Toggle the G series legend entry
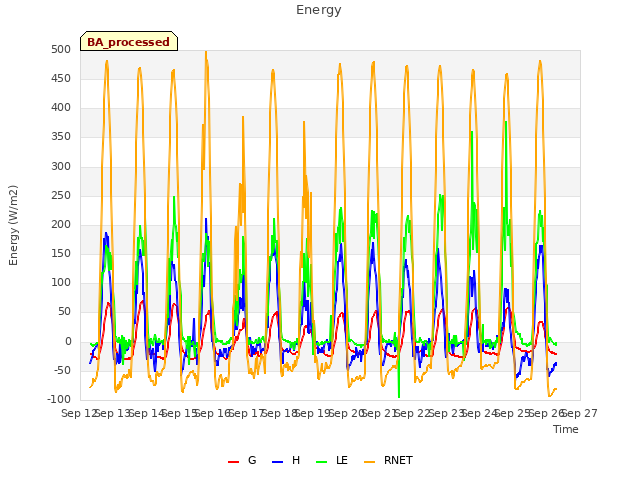 [242, 460]
